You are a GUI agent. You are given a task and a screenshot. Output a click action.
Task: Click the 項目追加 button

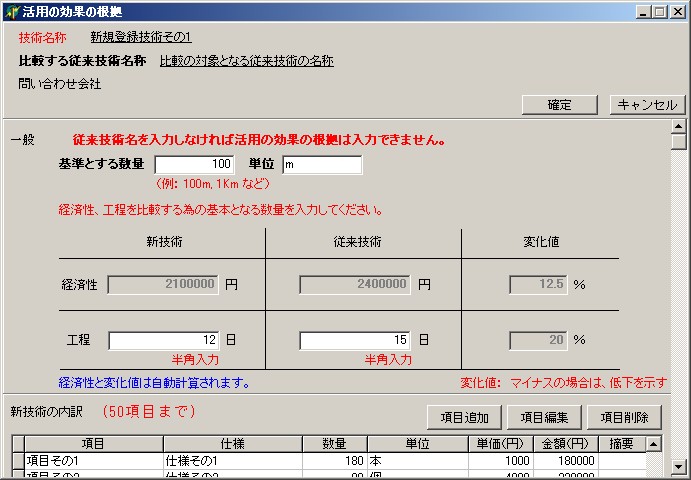point(464,417)
